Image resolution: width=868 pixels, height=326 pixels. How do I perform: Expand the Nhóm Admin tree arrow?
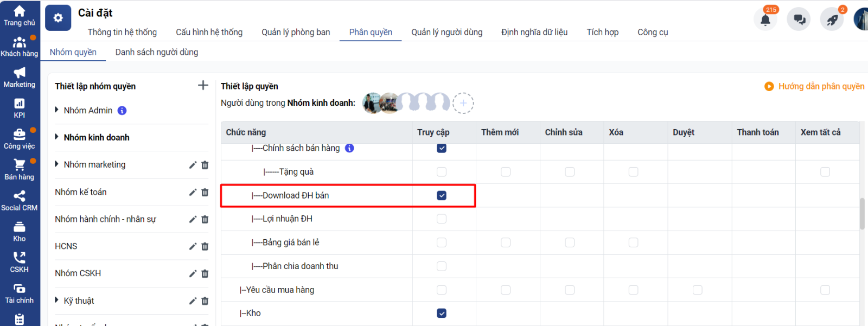57,110
